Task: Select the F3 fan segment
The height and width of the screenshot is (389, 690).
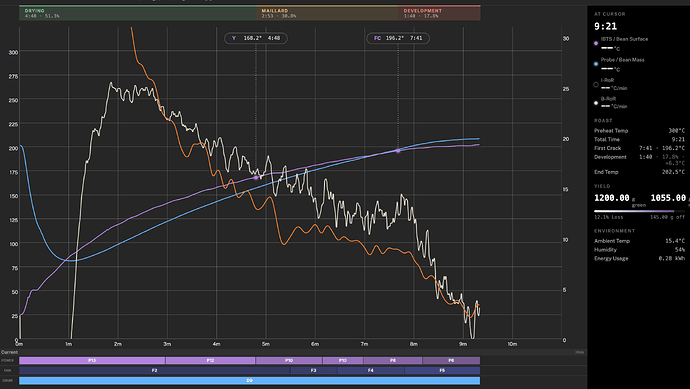Action: point(314,371)
